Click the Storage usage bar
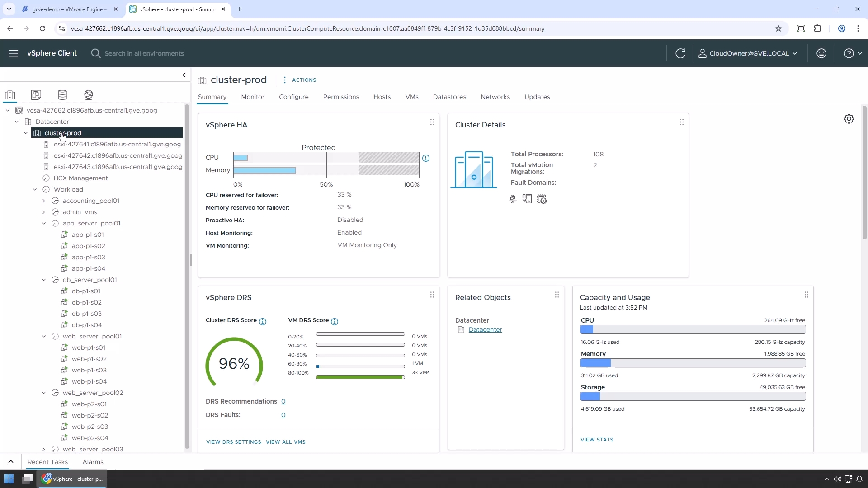This screenshot has width=868, height=488. pos(693,397)
